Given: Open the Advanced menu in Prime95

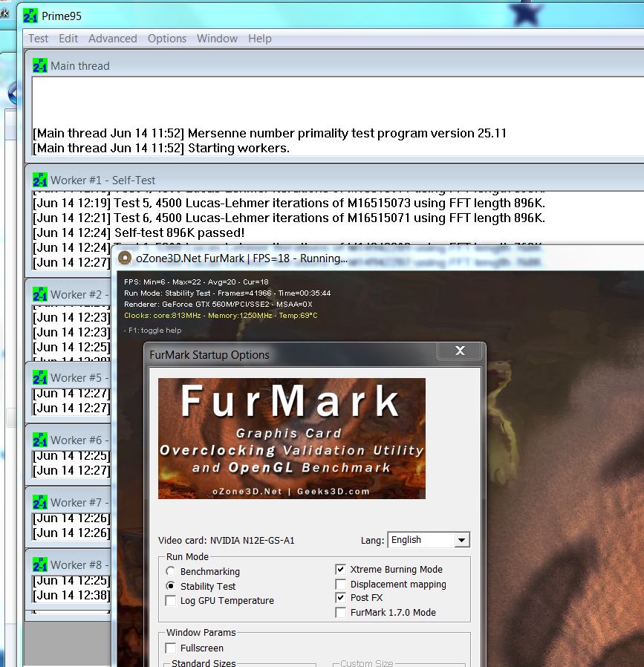Looking at the screenshot, I should [113, 39].
